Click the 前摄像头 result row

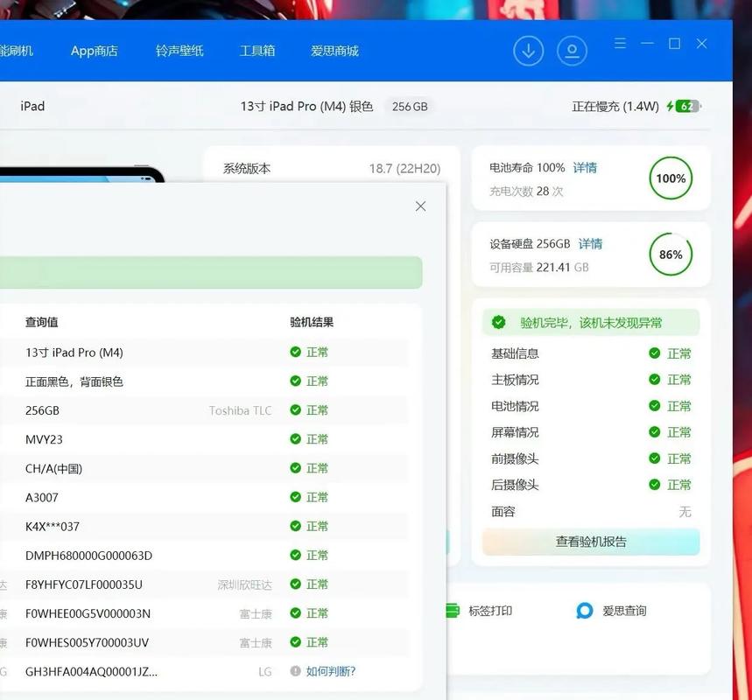pos(591,458)
